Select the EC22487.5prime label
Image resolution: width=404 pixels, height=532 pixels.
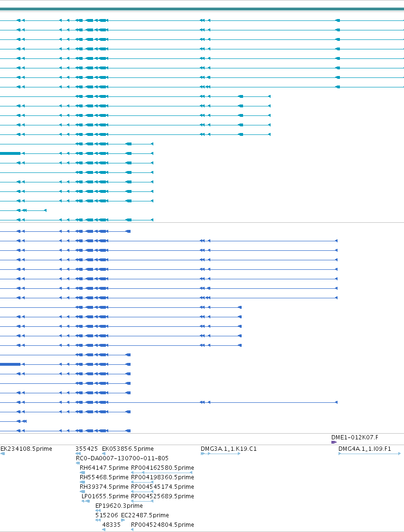coord(145,515)
